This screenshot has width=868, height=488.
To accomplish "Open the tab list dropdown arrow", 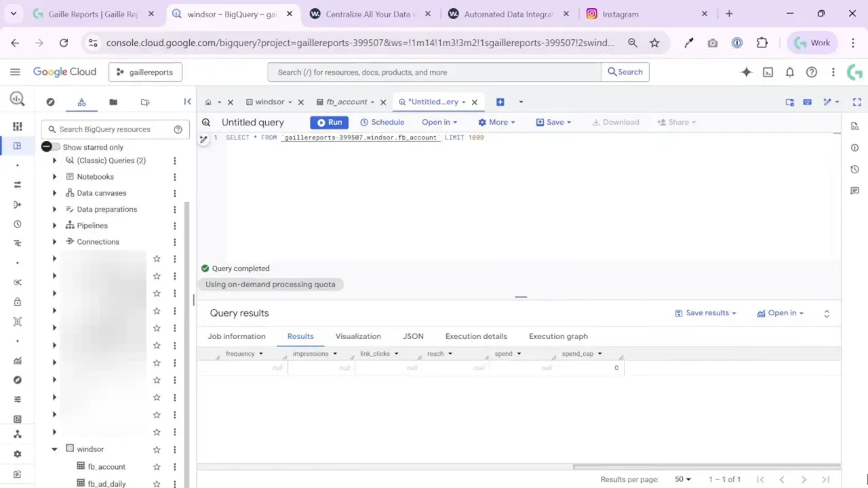I will (521, 102).
